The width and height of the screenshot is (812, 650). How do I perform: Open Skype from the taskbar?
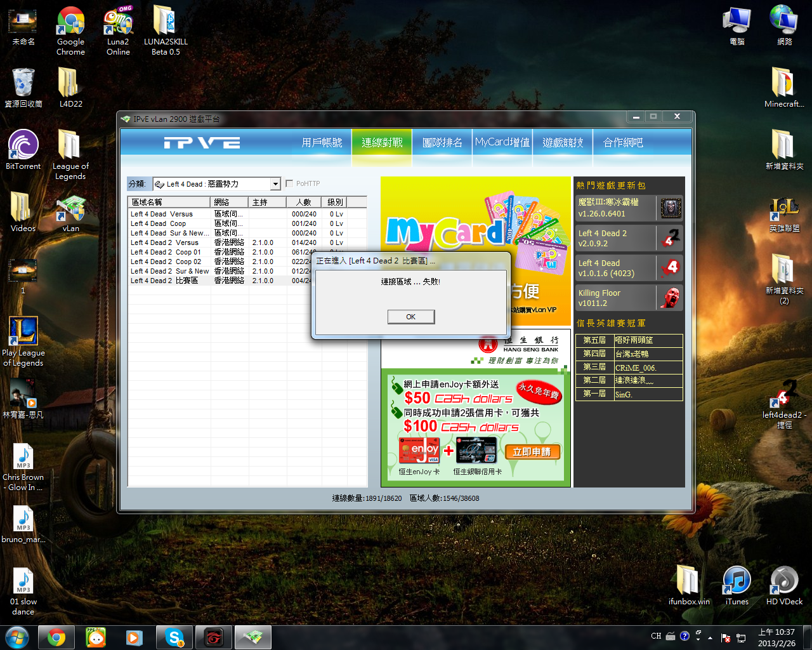click(174, 637)
